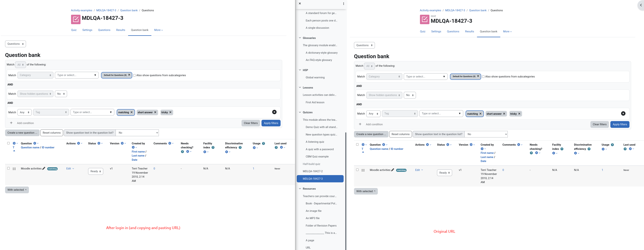Screen dimensions: 644x250
Task: Show Discriminative efficiency help in Original URL view
Action: 589,149
